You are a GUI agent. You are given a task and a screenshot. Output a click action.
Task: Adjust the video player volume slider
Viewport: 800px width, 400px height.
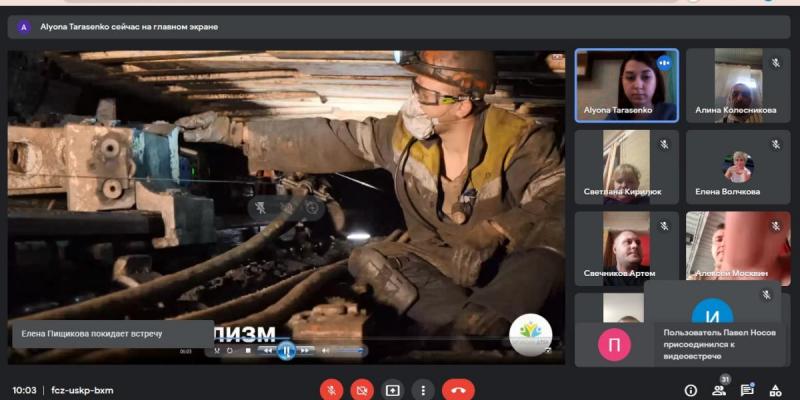click(x=347, y=350)
